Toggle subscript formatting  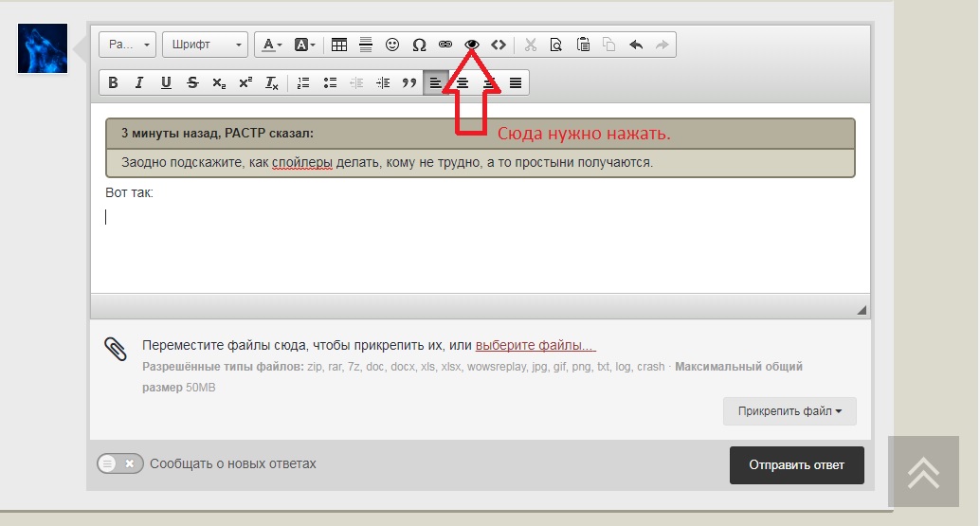click(x=219, y=82)
